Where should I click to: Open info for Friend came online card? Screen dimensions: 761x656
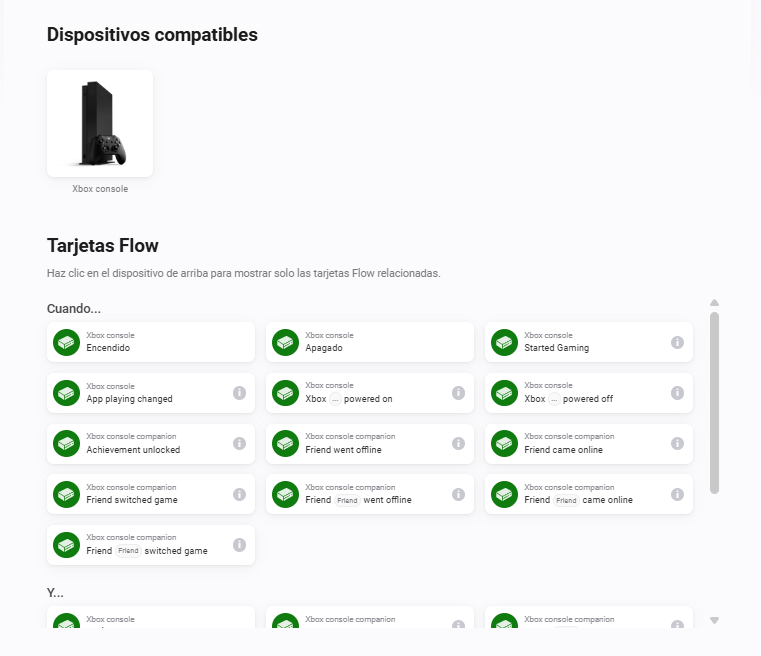click(677, 443)
